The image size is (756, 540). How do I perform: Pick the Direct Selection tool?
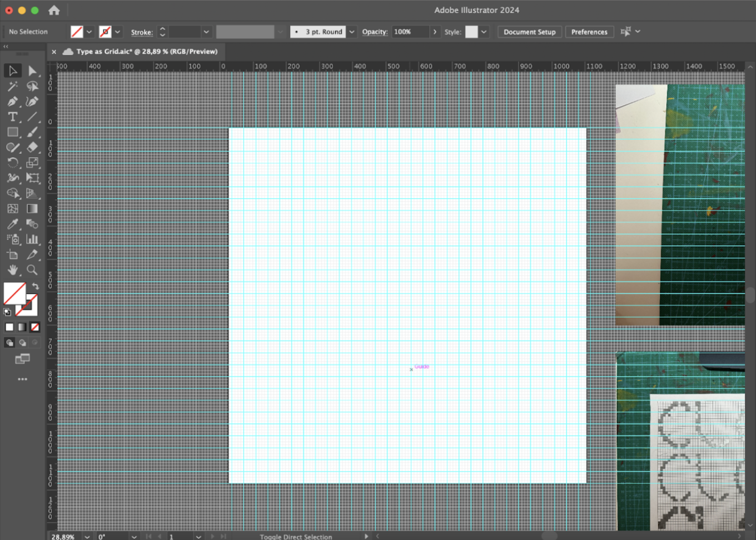coord(32,71)
